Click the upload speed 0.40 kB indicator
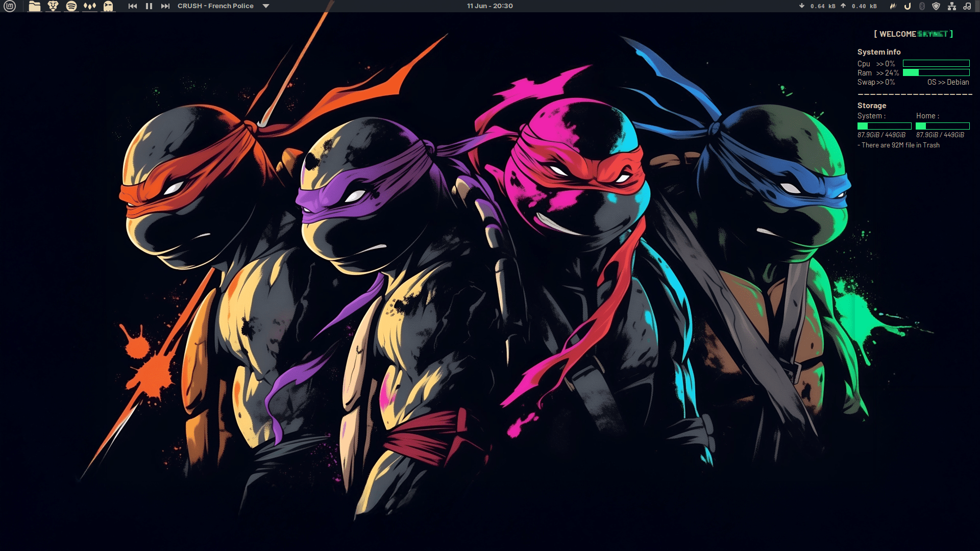The image size is (980, 551). [x=859, y=6]
